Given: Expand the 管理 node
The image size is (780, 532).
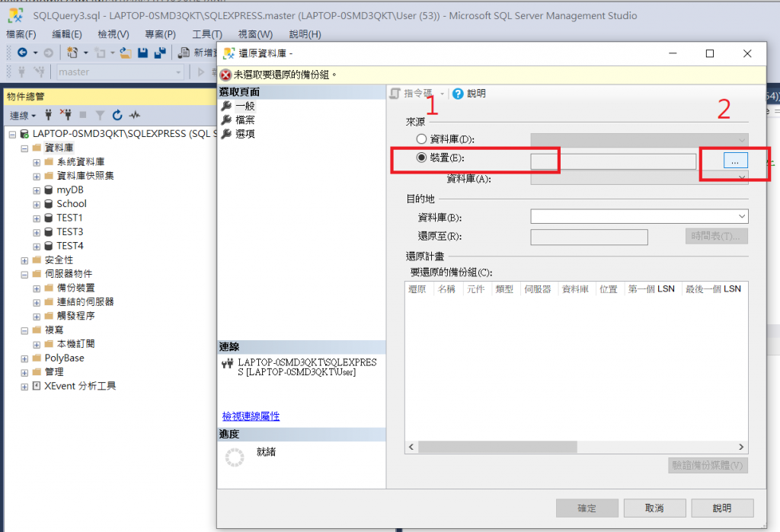Looking at the screenshot, I should [x=24, y=372].
